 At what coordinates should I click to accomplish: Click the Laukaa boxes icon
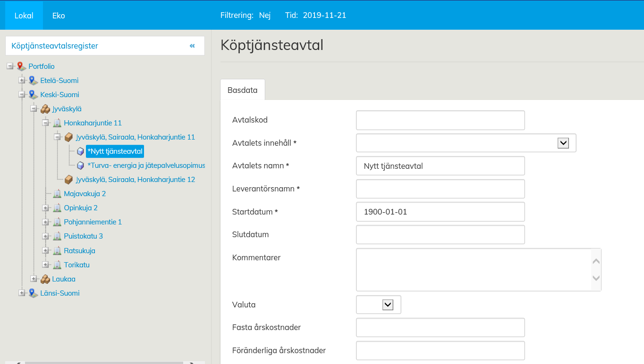click(x=45, y=279)
